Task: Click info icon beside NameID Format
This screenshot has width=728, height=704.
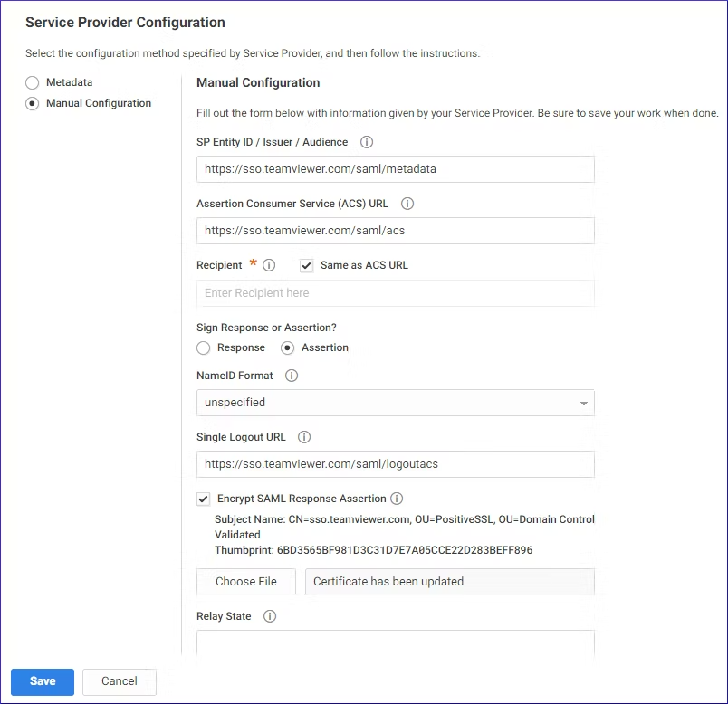Action: point(291,376)
